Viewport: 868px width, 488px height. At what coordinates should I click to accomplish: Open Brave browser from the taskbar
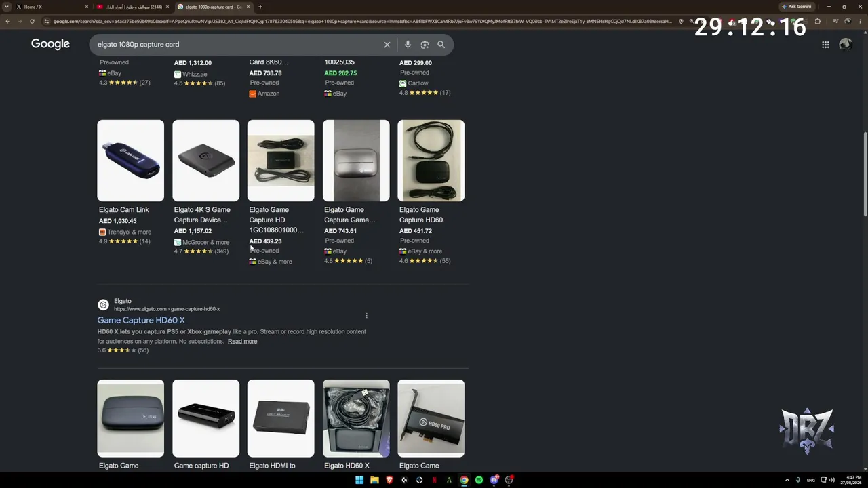389,480
